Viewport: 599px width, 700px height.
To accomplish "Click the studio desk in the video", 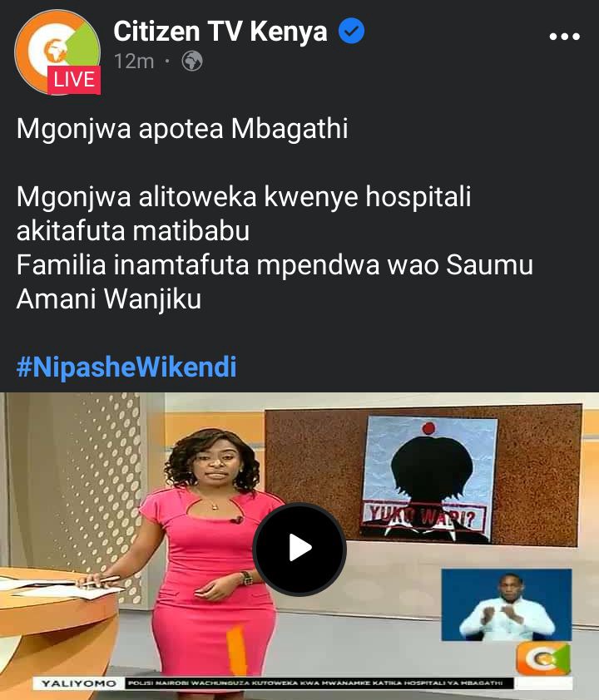I will pyautogui.click(x=58, y=625).
